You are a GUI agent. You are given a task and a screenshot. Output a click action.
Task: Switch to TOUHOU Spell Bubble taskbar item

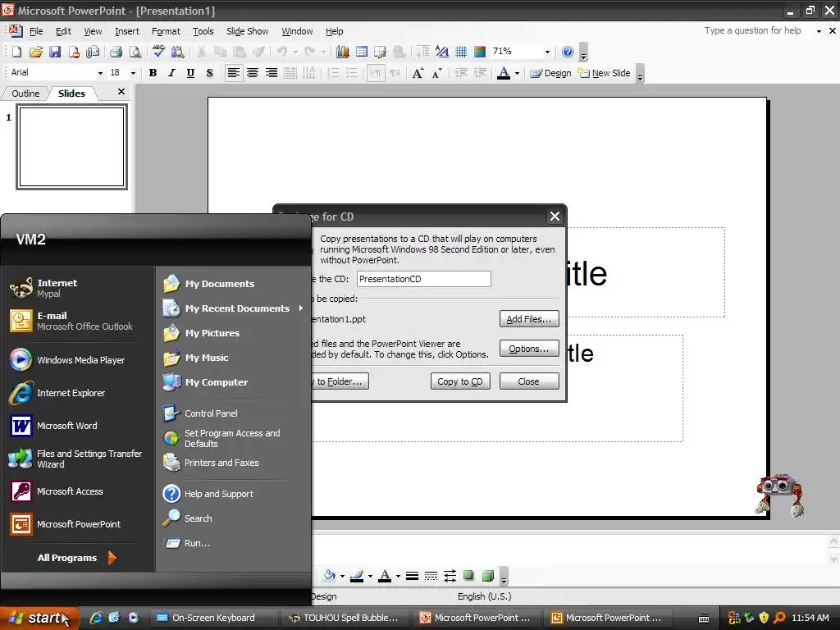pos(345,618)
